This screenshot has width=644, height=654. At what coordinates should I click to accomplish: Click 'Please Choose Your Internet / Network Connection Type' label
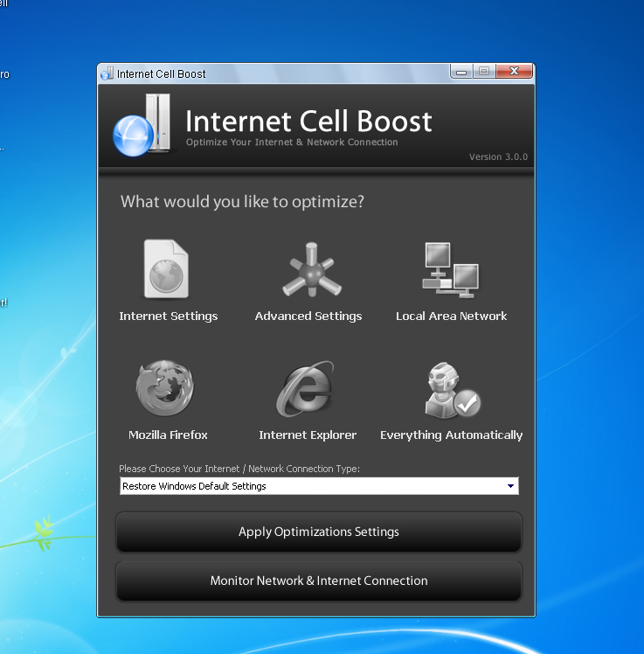(239, 469)
